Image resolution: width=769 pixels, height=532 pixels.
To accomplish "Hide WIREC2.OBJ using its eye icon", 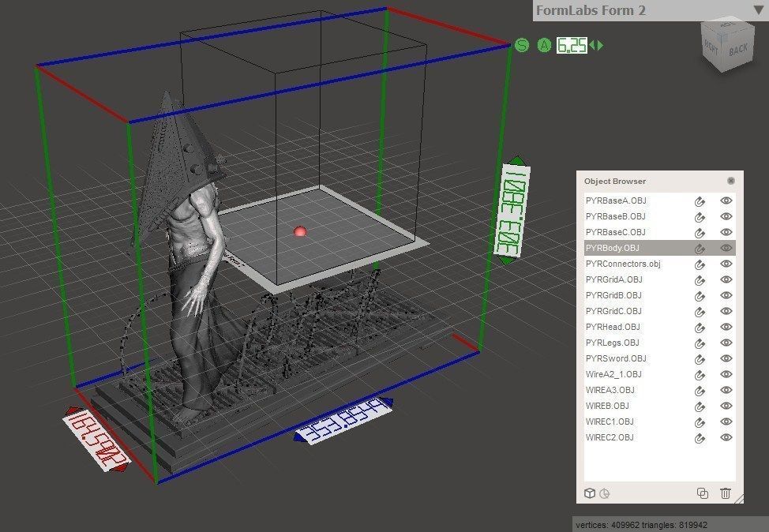I will tap(726, 437).
